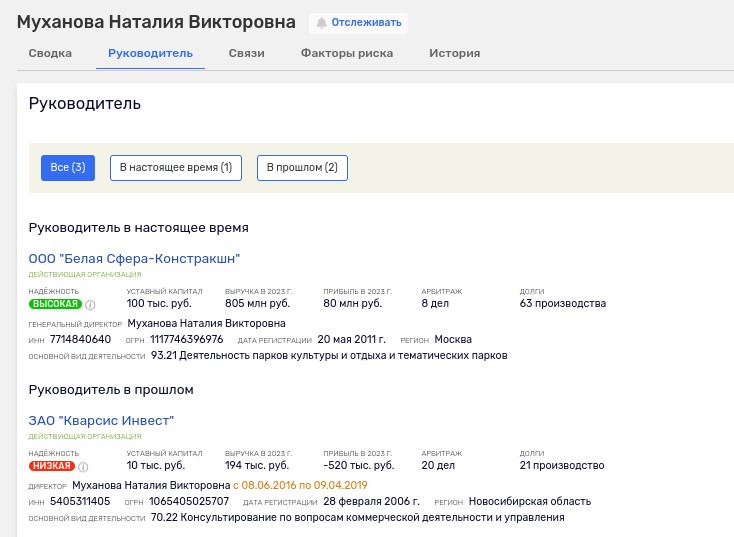Click profit value 80 млн руб.
734x537 pixels.
(x=352, y=303)
